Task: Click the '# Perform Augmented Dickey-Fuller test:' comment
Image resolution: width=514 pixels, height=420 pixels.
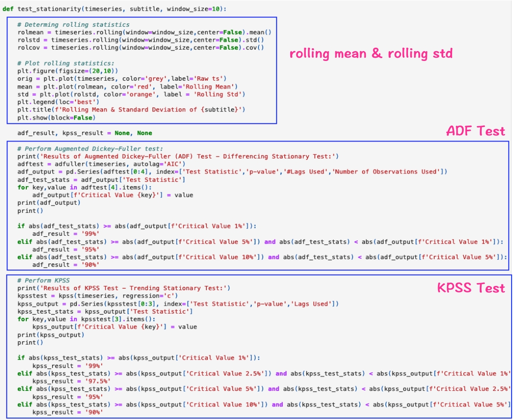Action: 90,148
